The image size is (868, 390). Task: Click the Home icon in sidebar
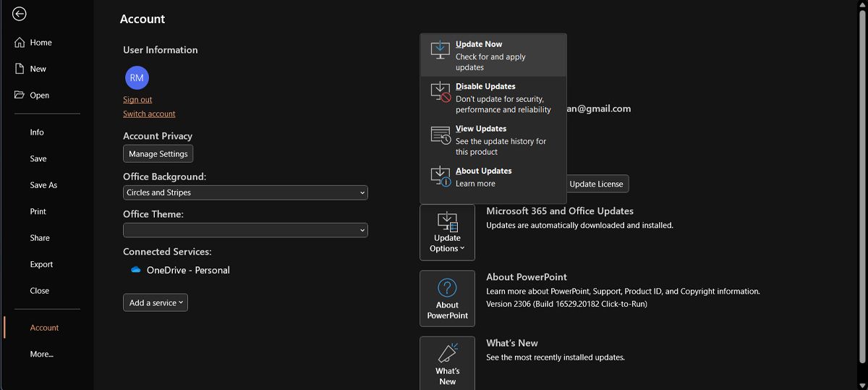pos(20,43)
